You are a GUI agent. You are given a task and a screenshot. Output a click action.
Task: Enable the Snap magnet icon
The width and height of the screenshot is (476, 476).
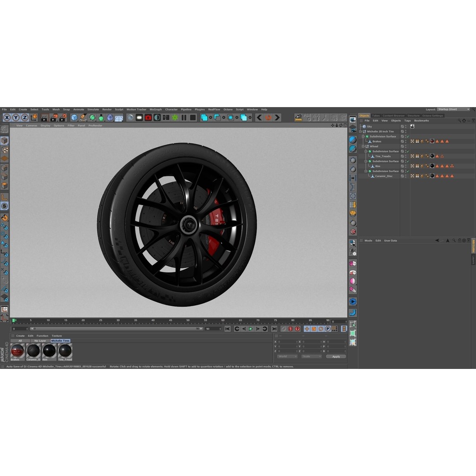coord(4,217)
